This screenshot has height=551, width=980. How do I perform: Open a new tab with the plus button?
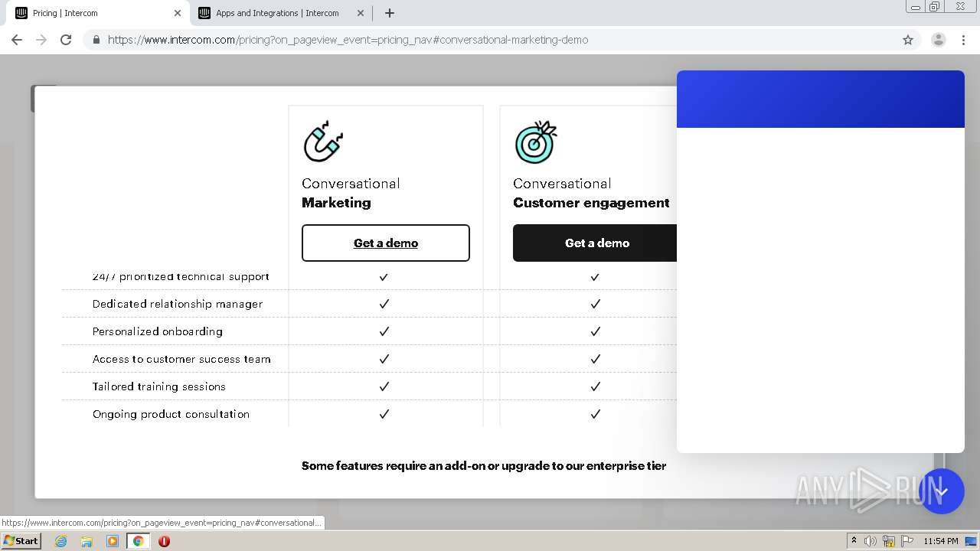pyautogui.click(x=390, y=13)
